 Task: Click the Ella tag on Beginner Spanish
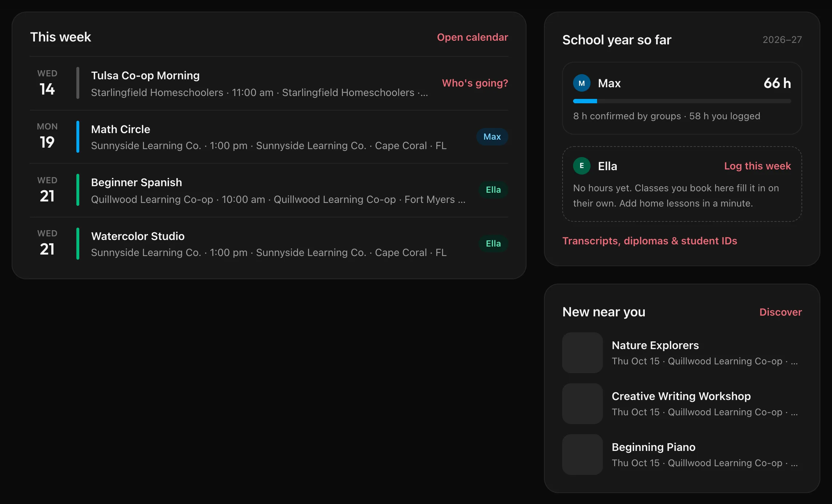[493, 190]
